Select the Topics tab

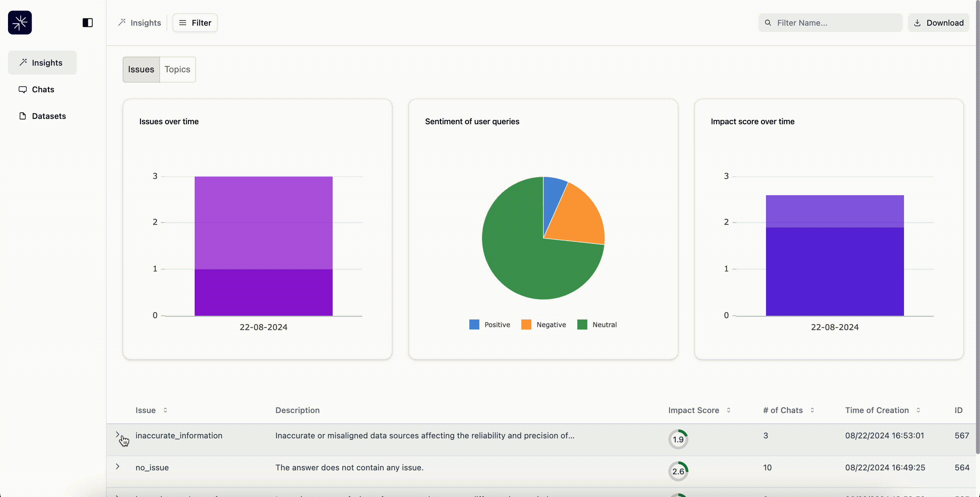tap(176, 69)
